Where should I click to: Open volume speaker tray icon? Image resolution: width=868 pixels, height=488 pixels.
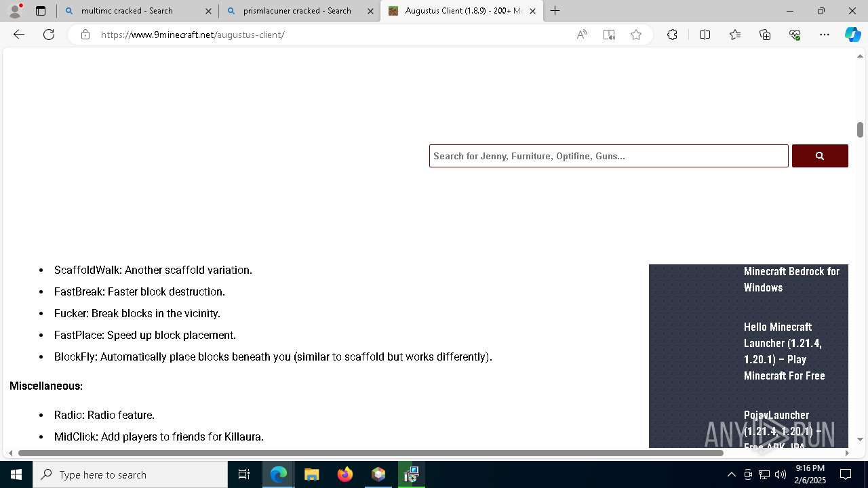point(781,474)
